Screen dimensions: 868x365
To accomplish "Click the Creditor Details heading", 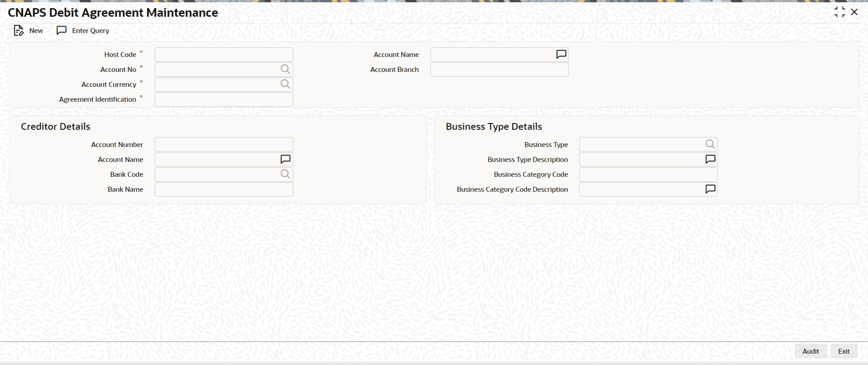I will click(x=56, y=127).
